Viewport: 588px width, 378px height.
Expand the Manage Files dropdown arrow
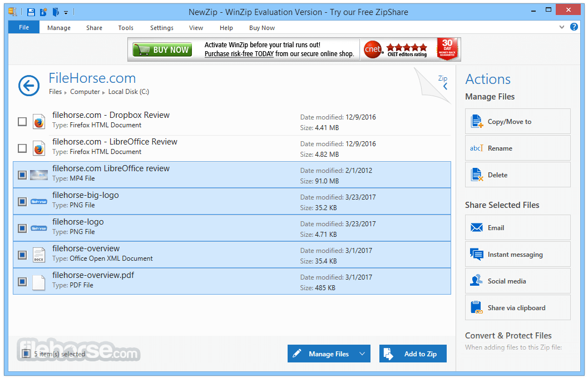click(x=362, y=354)
